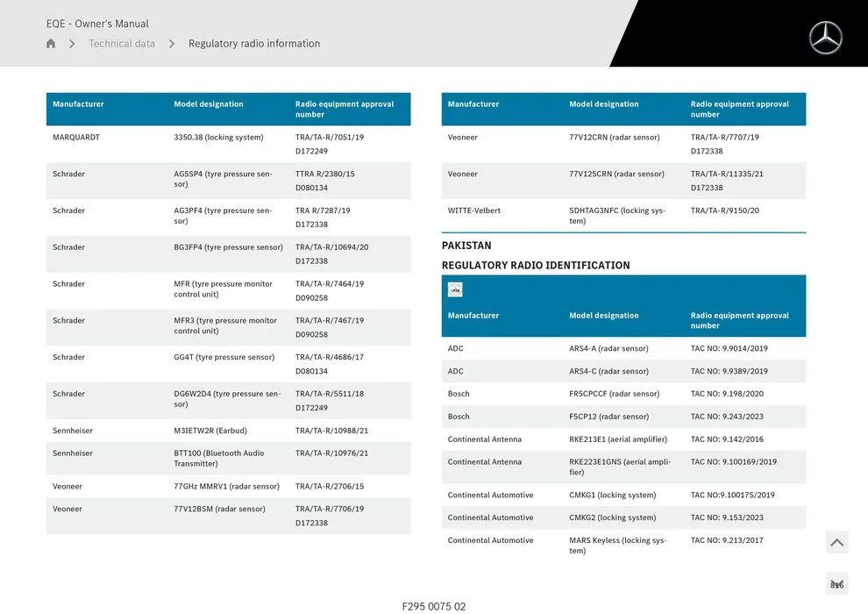Select Regulatory radio information breadcrumb
The height and width of the screenshot is (614, 868).
(254, 44)
